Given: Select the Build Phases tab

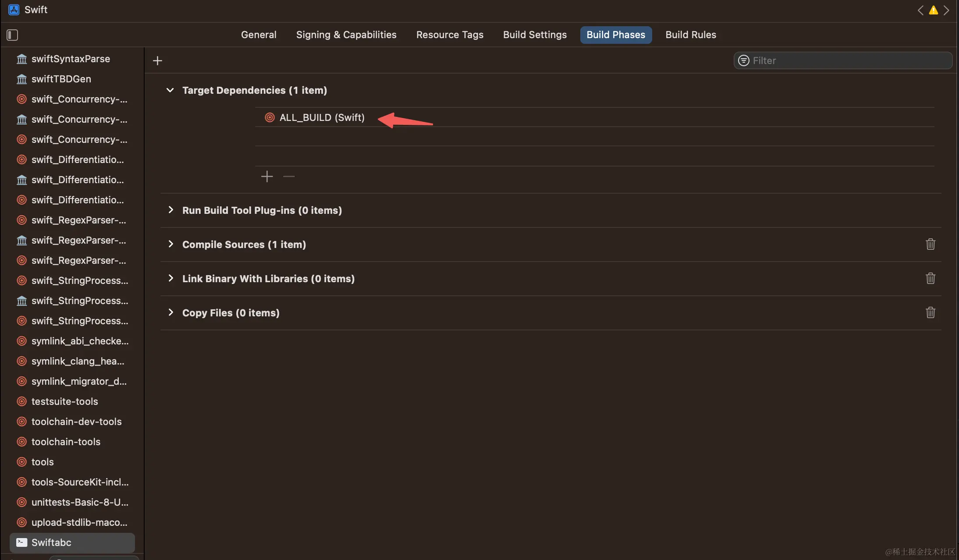Looking at the screenshot, I should click(616, 35).
